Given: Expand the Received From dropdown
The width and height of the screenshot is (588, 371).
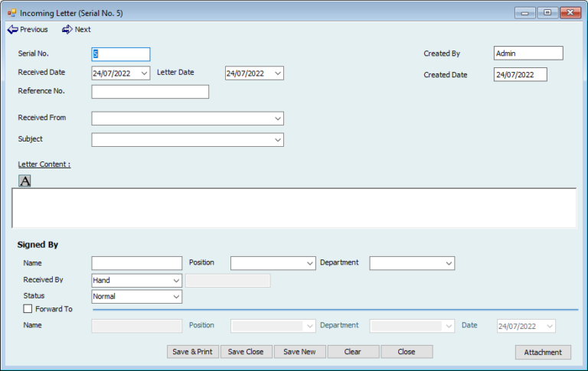Looking at the screenshot, I should pyautogui.click(x=277, y=119).
